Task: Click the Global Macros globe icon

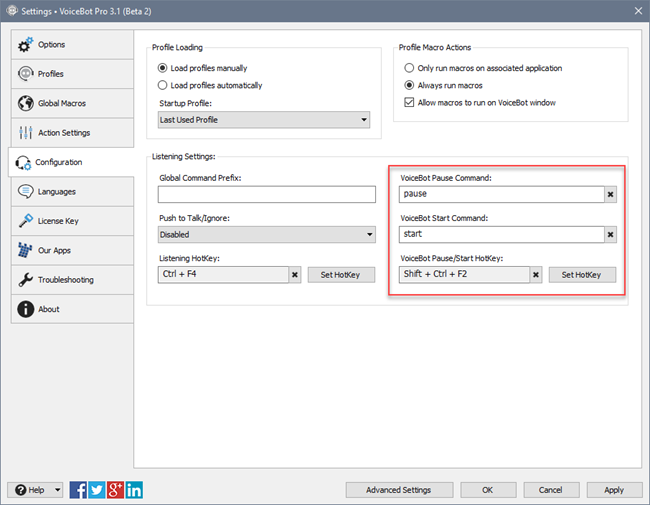Action: [x=25, y=103]
